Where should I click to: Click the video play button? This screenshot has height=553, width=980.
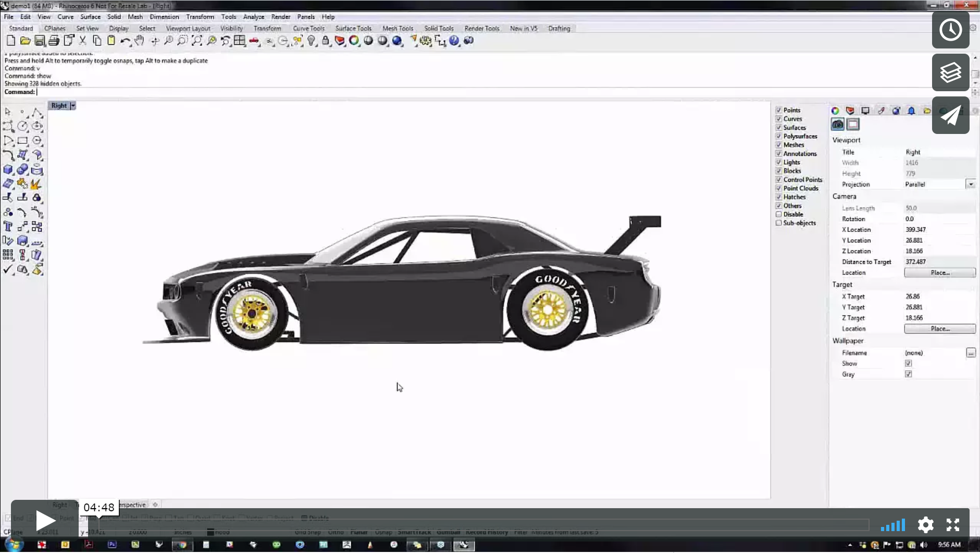click(x=45, y=521)
